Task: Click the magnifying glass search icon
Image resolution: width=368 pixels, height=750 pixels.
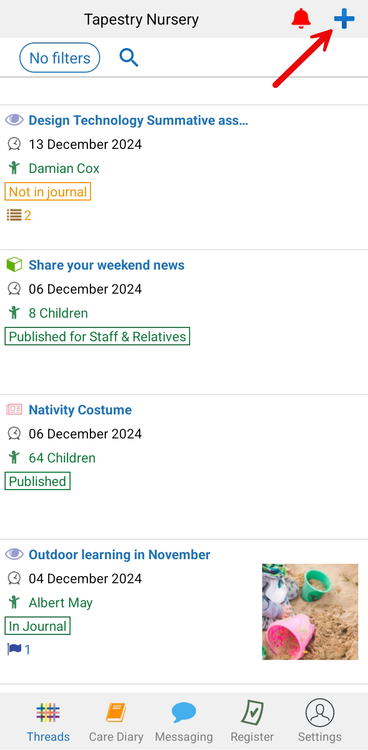Action: point(129,58)
